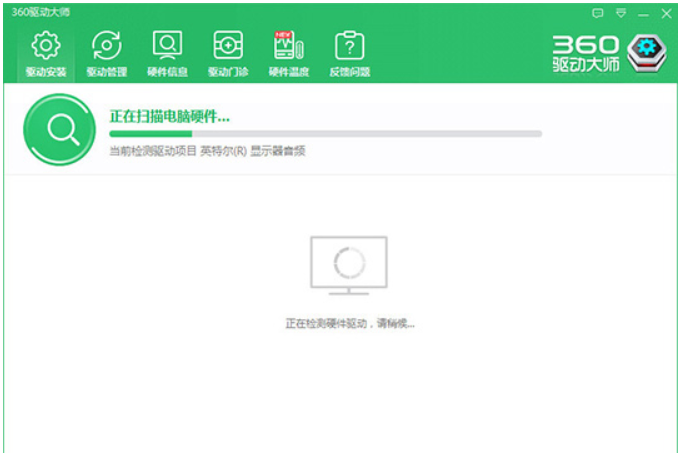Expand the title bar main menu arrow
The height and width of the screenshot is (455, 683).
coord(621,13)
